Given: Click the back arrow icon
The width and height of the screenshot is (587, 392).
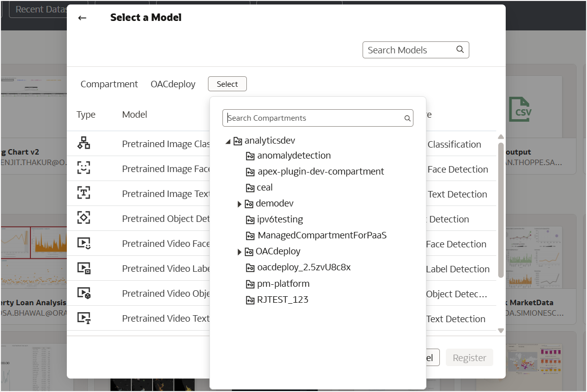Looking at the screenshot, I should (82, 18).
